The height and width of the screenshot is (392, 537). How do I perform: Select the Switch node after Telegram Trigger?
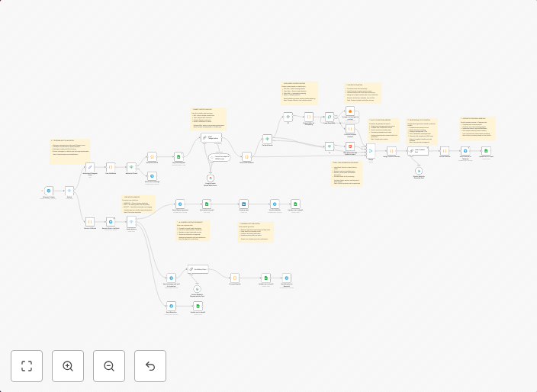[69, 191]
